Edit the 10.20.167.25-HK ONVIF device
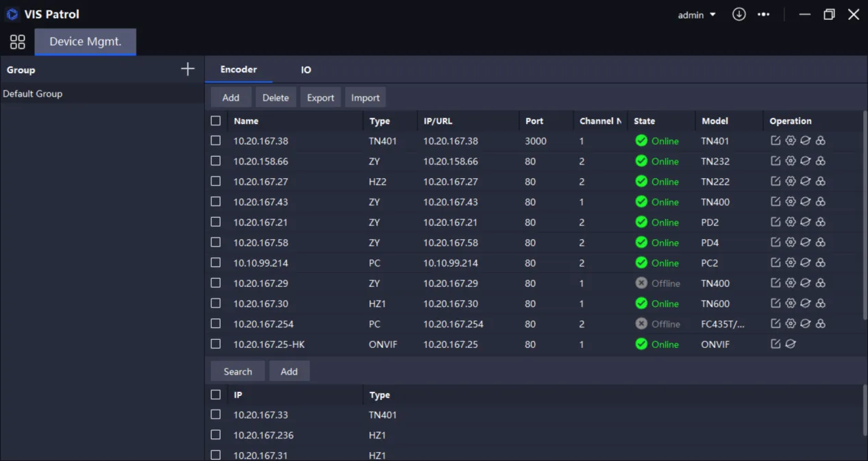The width and height of the screenshot is (868, 461). pos(776,345)
